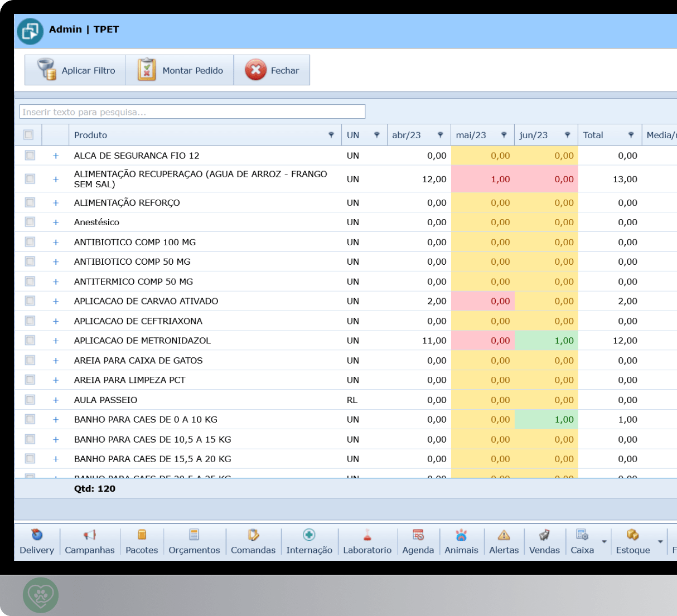Open the Laboratorio icon
Image resolution: width=677 pixels, height=616 pixels.
[367, 535]
